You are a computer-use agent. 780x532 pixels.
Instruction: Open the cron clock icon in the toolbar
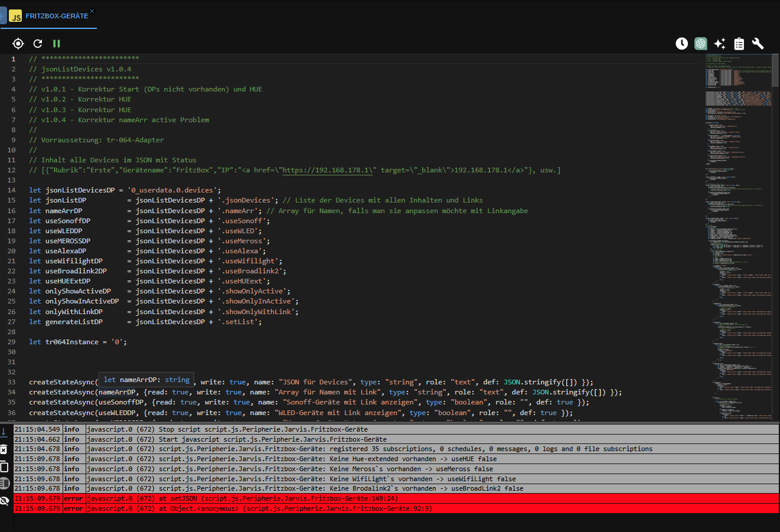point(682,43)
